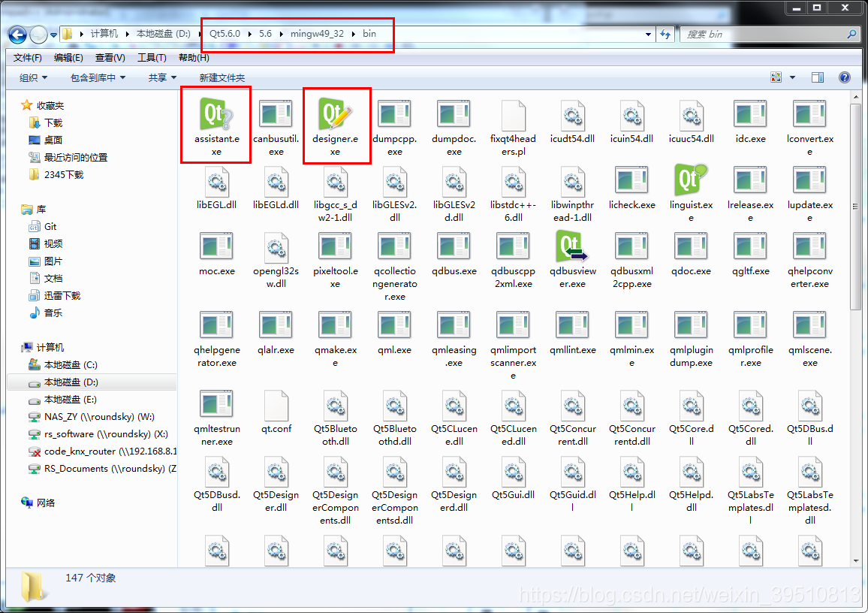Open the 编辑(E) menu
Viewport: 868px width, 613px height.
point(68,58)
